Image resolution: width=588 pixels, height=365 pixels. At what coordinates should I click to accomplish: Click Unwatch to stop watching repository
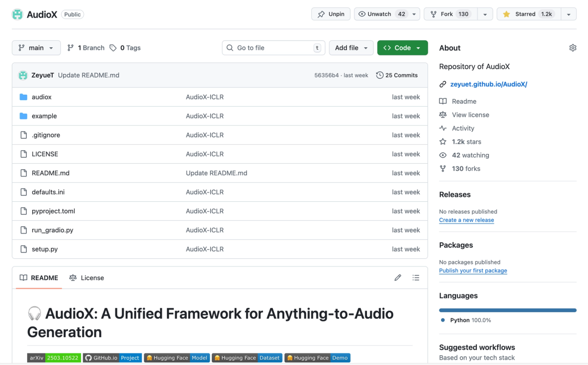pos(380,14)
